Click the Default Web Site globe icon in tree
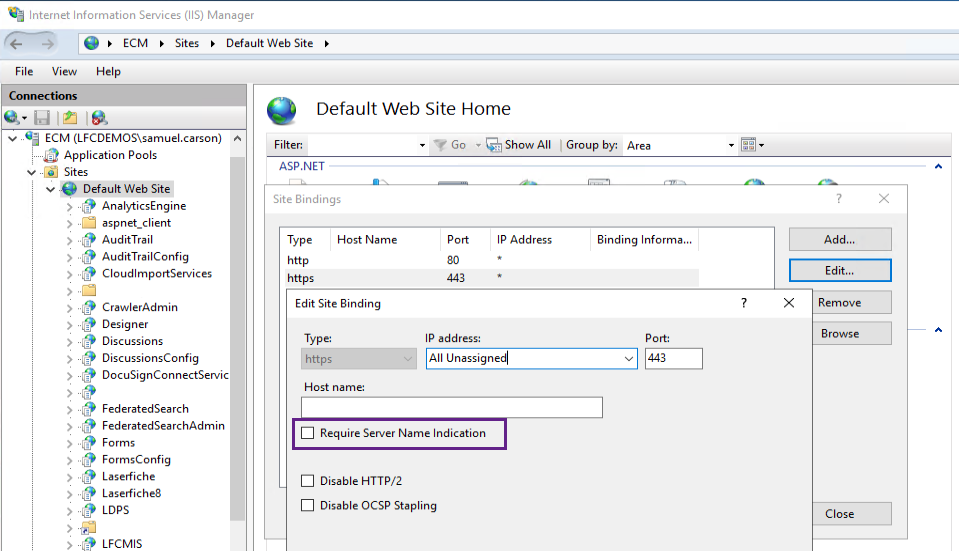The height and width of the screenshot is (551, 959). pyautogui.click(x=70, y=189)
